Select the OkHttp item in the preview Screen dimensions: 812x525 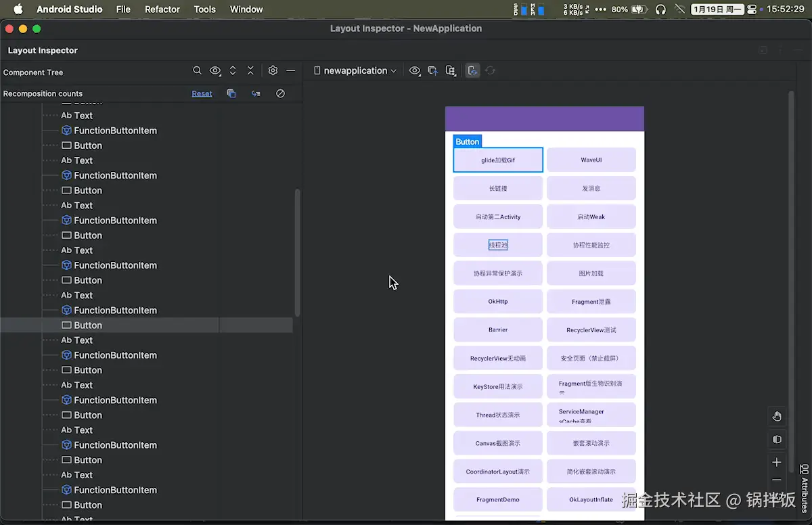point(498,301)
